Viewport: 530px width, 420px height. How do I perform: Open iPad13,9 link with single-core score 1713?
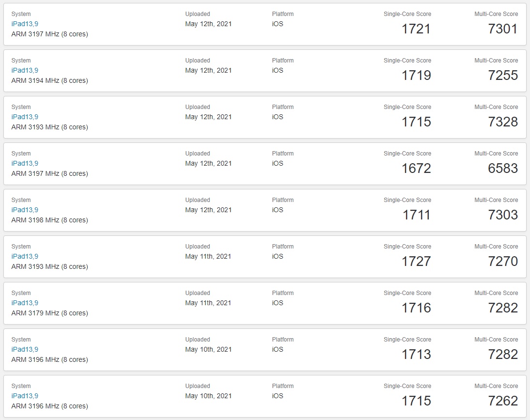point(25,349)
